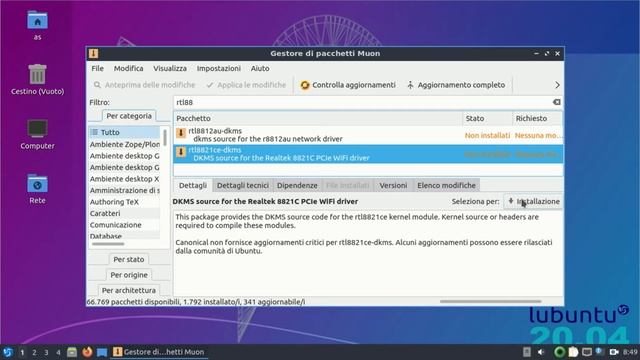
Task: Click the details pane horizontal scrollbar
Action: (491, 302)
